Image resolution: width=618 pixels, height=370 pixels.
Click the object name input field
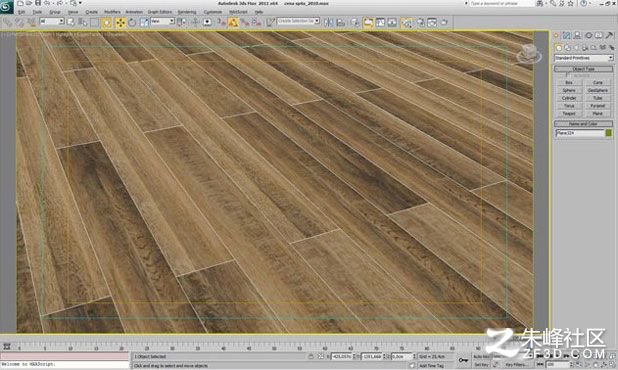(580, 133)
